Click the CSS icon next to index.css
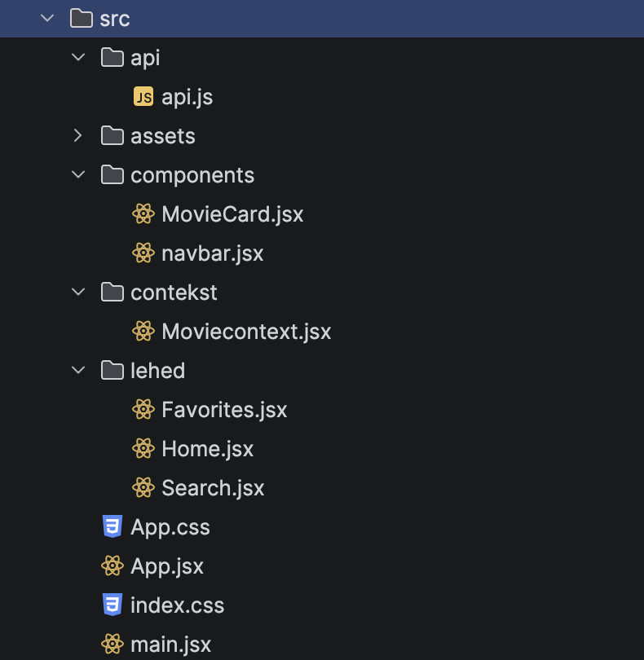Screen dimensions: 644x660 click(112, 605)
